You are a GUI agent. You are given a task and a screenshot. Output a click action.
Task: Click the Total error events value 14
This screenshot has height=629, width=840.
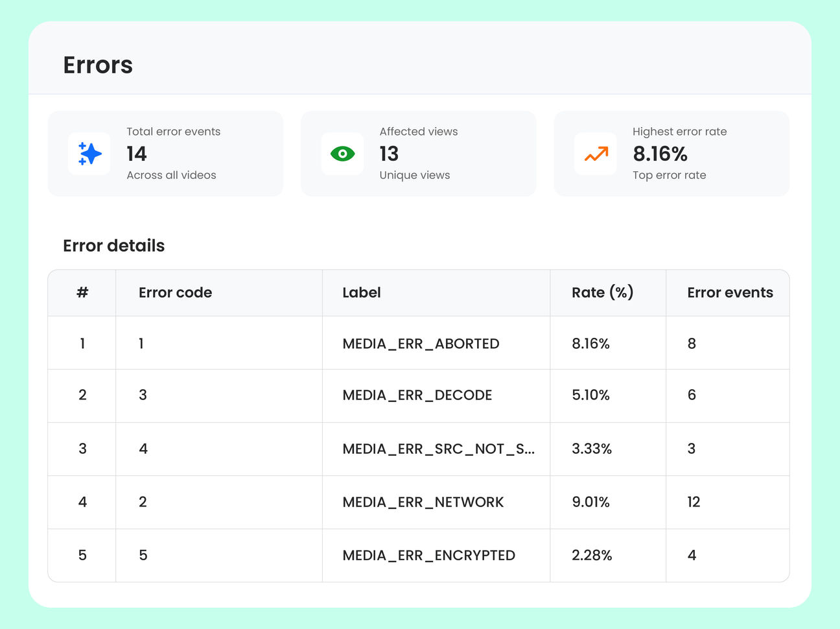[137, 154]
